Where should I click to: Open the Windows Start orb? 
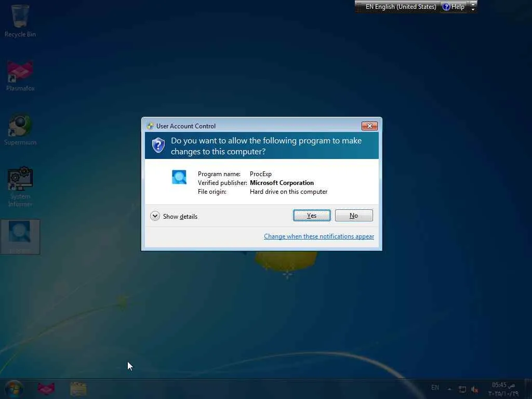click(14, 389)
